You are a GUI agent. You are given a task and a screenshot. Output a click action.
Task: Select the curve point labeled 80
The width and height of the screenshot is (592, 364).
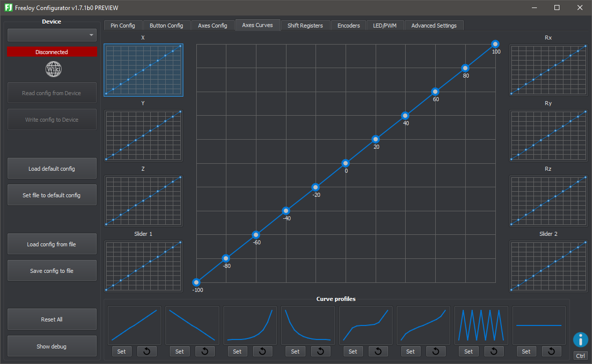click(x=465, y=68)
